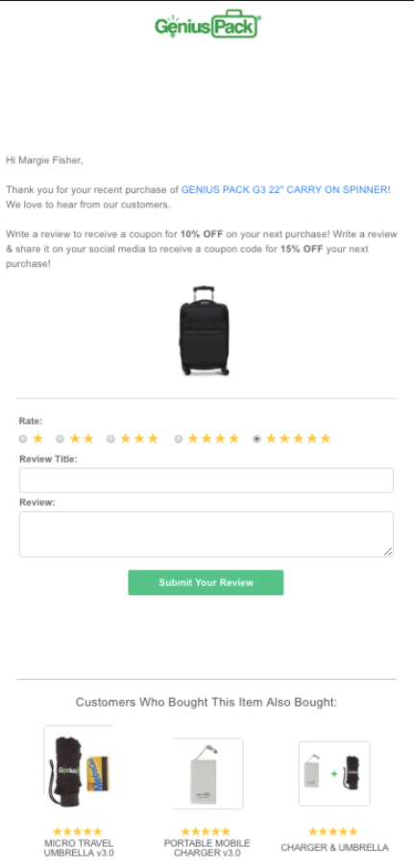Open the Charger & Umbrella bundle image

pyautogui.click(x=334, y=773)
